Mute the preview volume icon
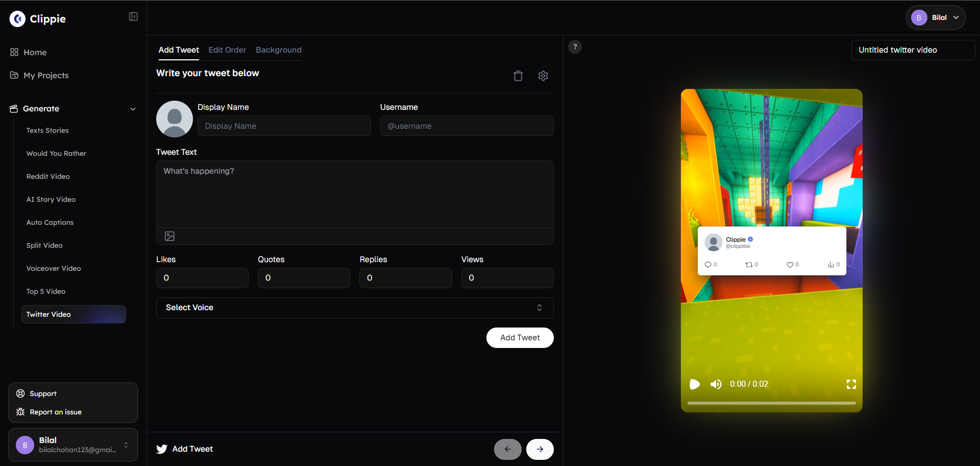 coord(716,384)
